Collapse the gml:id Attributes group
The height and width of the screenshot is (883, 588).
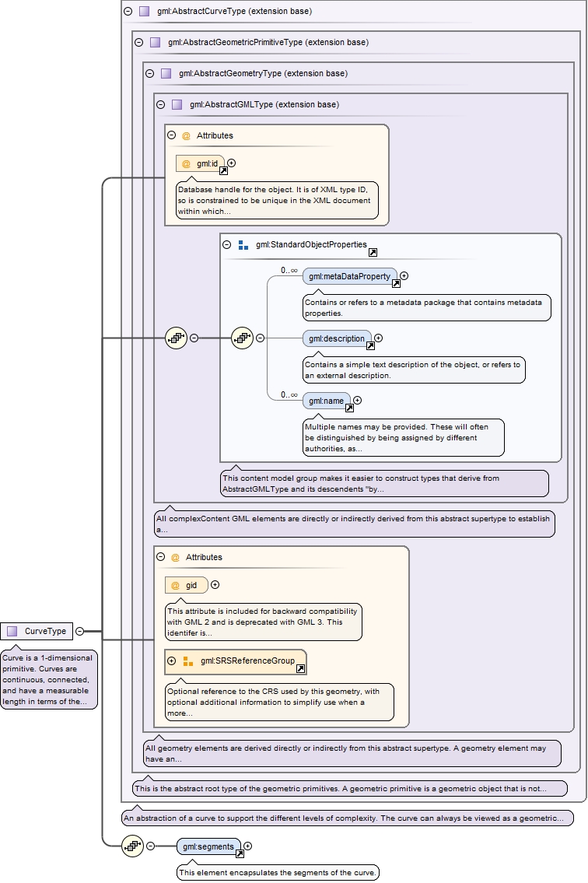click(x=171, y=135)
